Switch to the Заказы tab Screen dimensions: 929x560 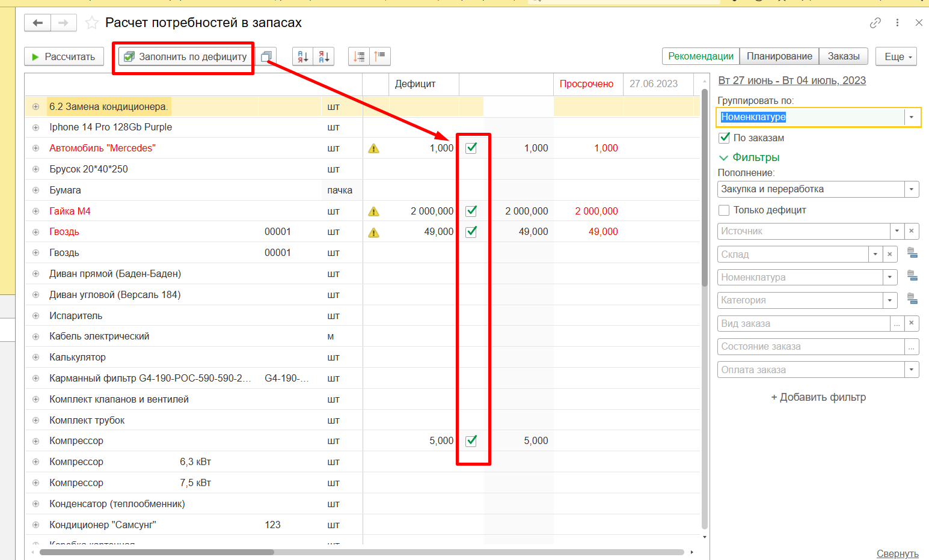click(x=843, y=56)
